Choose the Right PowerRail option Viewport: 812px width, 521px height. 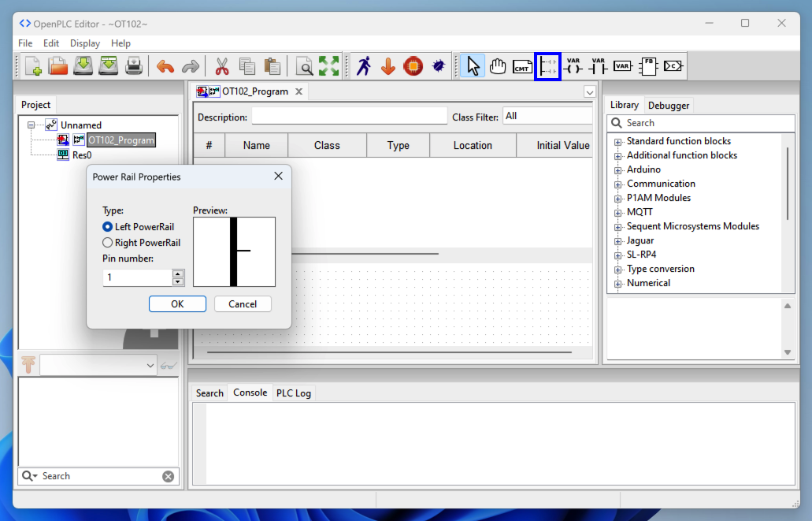click(x=108, y=243)
